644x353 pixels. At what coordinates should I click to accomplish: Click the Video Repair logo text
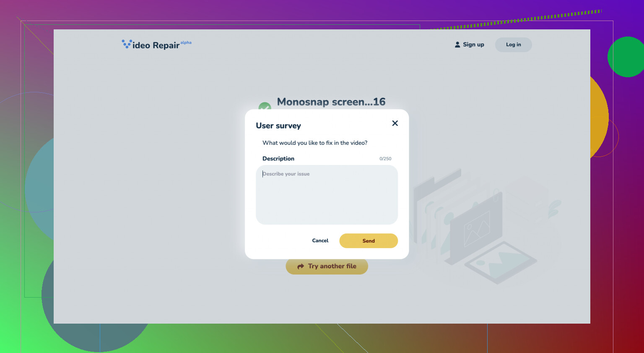click(x=156, y=46)
